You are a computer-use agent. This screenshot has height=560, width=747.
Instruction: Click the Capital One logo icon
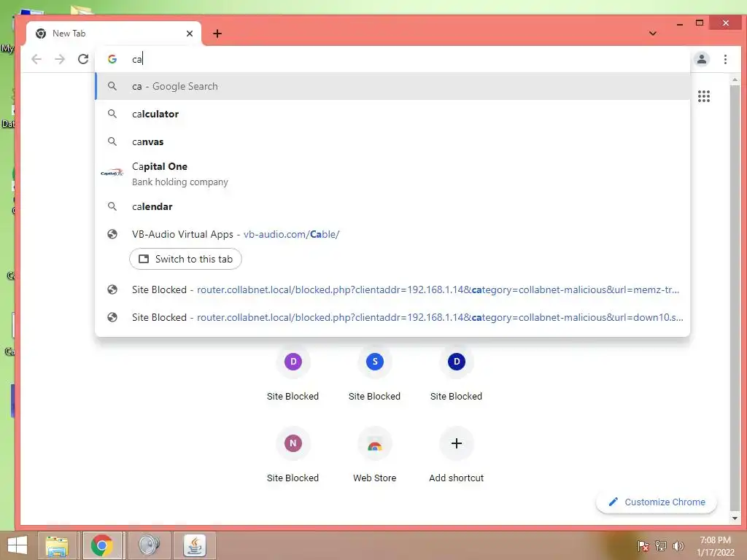click(x=112, y=173)
